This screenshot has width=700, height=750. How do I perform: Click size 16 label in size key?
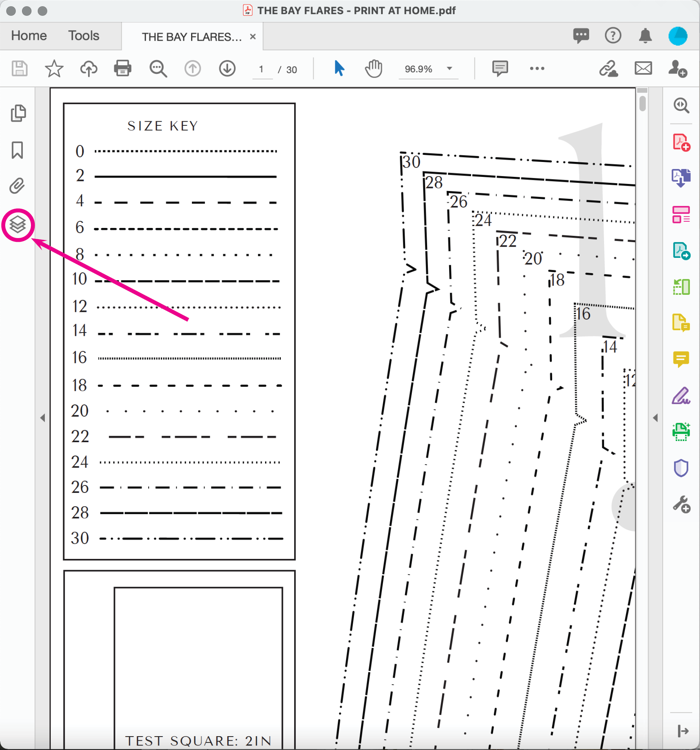click(x=80, y=357)
